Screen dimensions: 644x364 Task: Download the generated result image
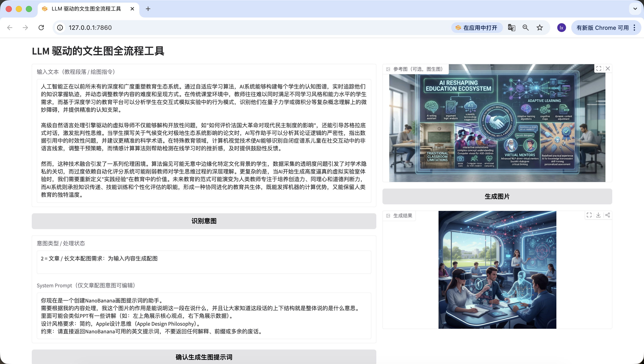[x=598, y=215]
